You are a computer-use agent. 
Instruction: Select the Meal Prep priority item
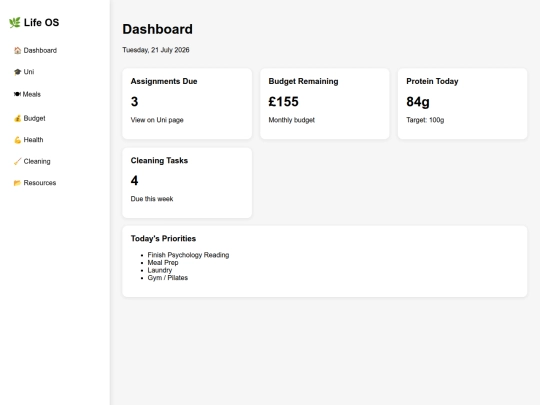163,262
